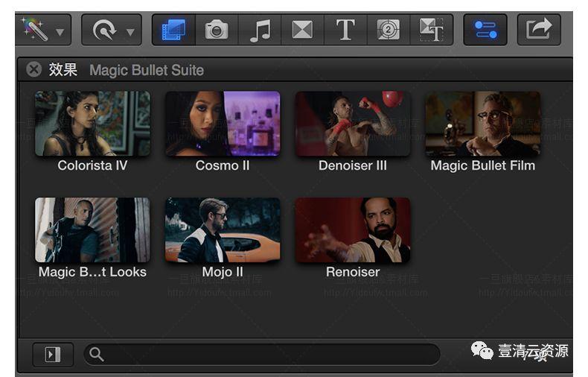Click the Colorista IV label

(x=92, y=165)
